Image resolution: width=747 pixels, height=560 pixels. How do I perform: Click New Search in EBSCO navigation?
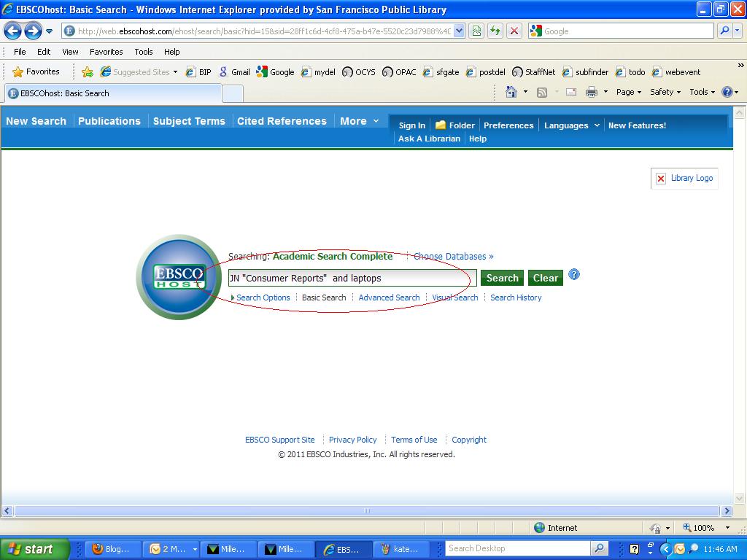tap(36, 121)
